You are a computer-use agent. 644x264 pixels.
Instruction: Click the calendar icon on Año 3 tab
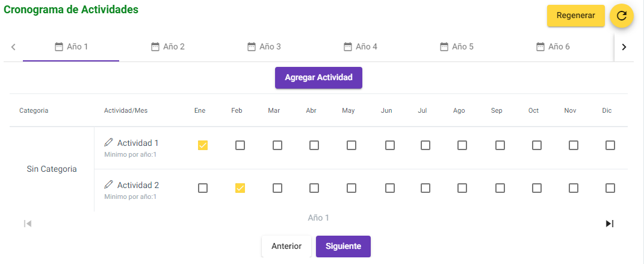click(x=252, y=46)
